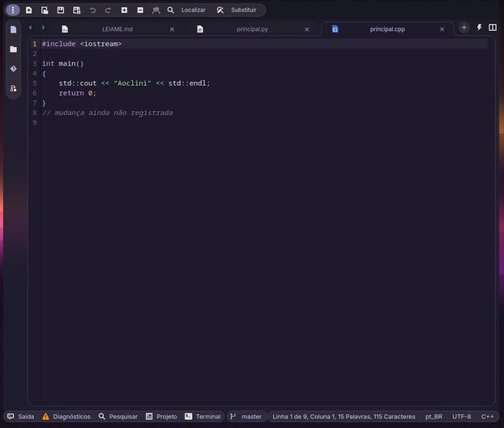
Task: Close the principal.cpp tab
Action: point(442,29)
